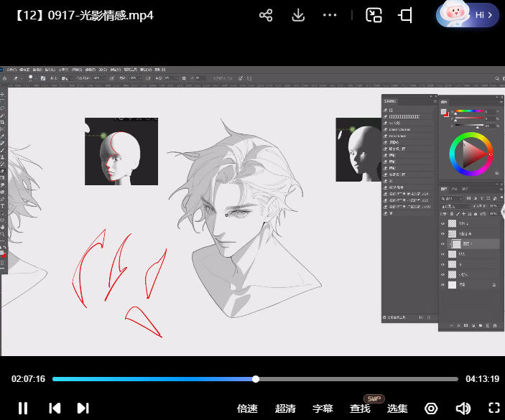
Task: Open the 倍速 playback speed menu
Action: tap(247, 409)
